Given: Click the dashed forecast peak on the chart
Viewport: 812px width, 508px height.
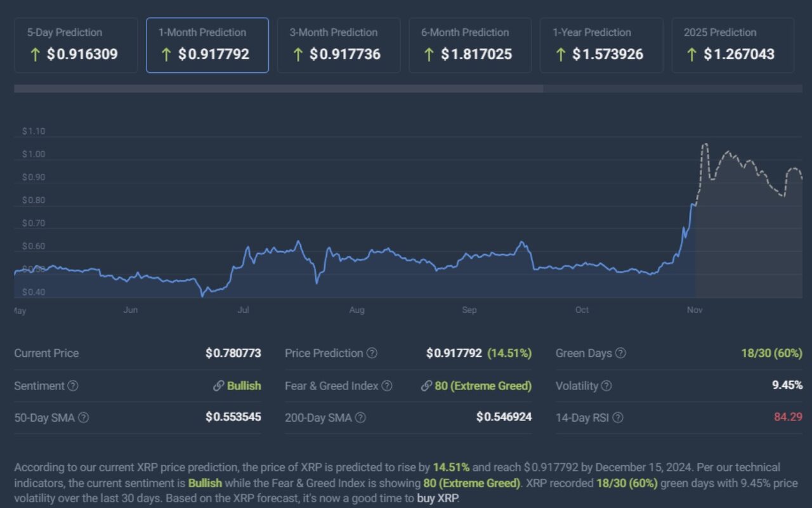Looking at the screenshot, I should coord(704,145).
